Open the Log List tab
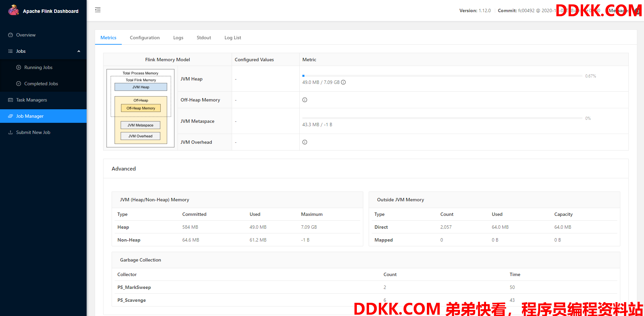 click(233, 38)
